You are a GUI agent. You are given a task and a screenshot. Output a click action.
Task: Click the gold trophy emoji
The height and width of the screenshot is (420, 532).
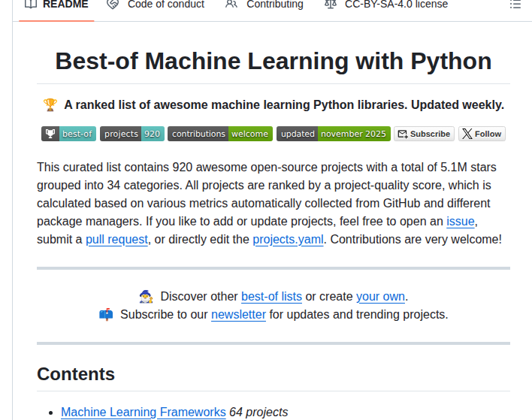[50, 105]
